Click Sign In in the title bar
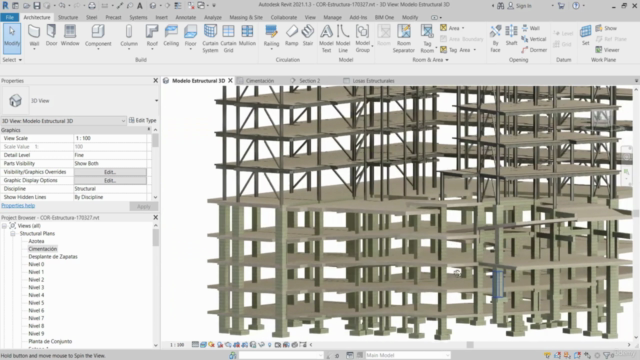The image size is (640, 360). [x=520, y=6]
